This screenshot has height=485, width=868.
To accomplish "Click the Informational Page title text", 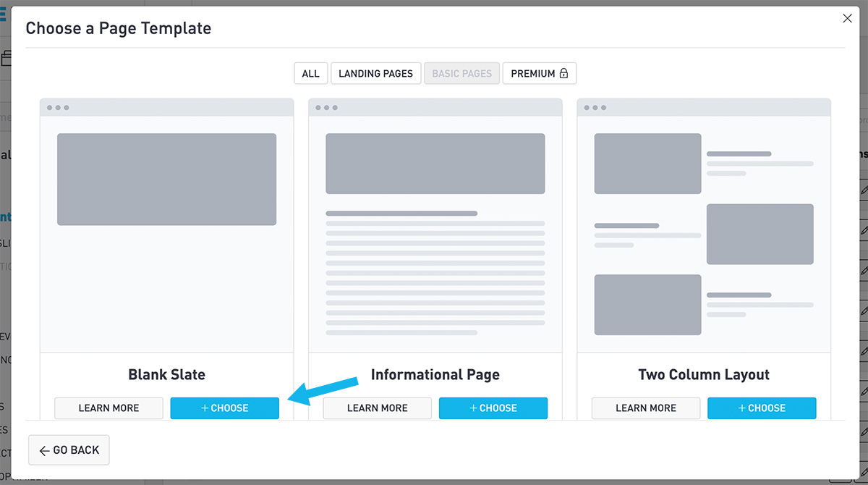I will coord(435,375).
